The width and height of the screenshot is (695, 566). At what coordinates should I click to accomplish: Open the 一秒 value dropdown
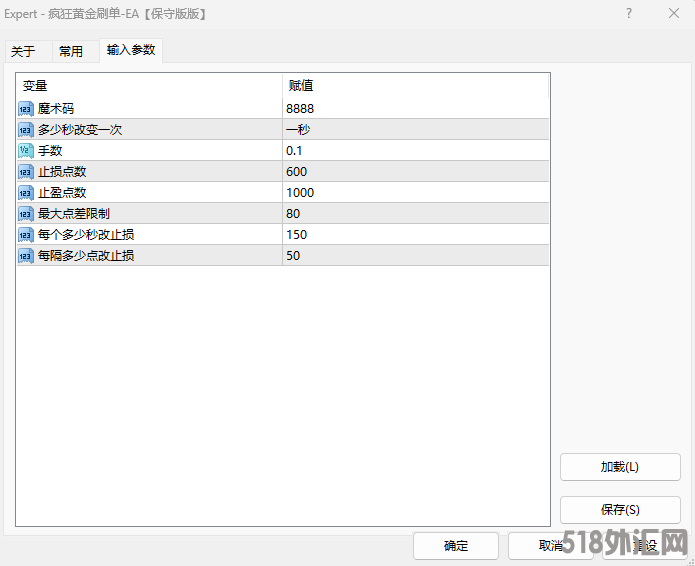pos(415,130)
